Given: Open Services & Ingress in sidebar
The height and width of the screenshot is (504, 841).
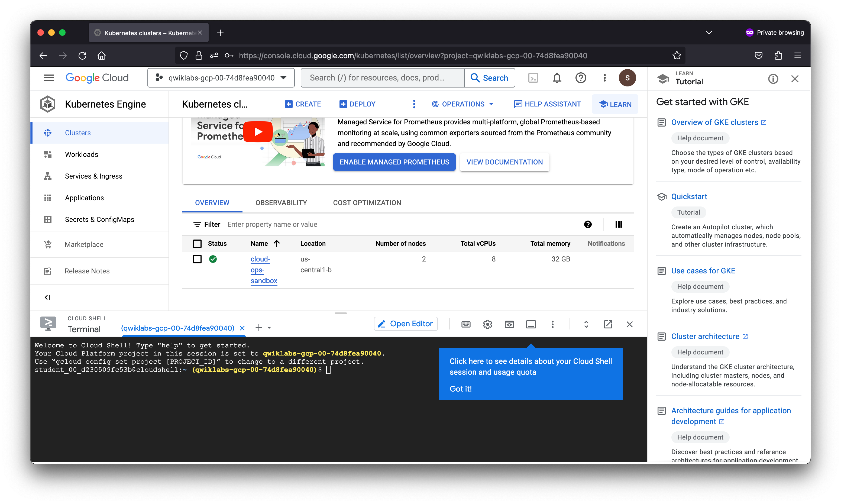Looking at the screenshot, I should pos(99,176).
